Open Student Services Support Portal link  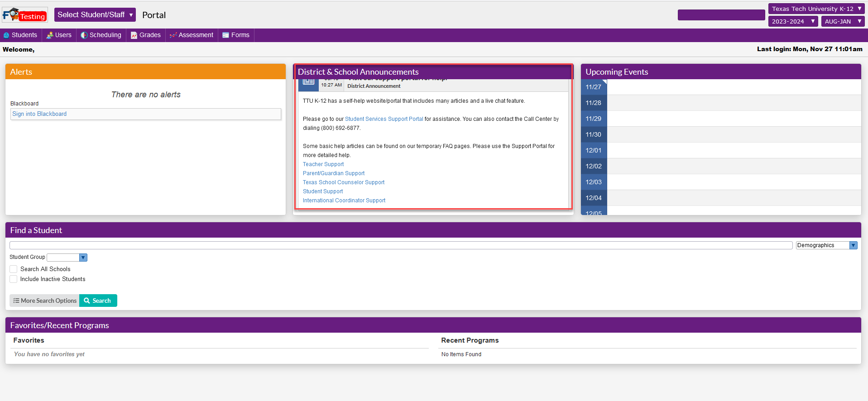[x=384, y=119]
